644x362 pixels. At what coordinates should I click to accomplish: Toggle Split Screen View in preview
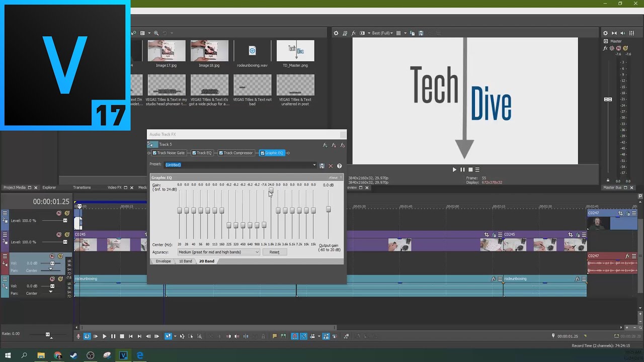point(362,33)
